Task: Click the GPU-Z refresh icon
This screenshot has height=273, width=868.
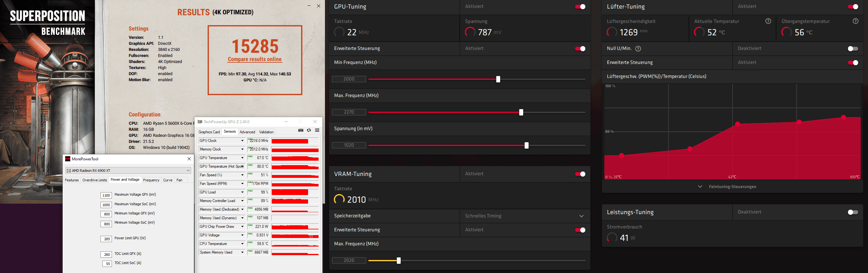Action: (309, 130)
